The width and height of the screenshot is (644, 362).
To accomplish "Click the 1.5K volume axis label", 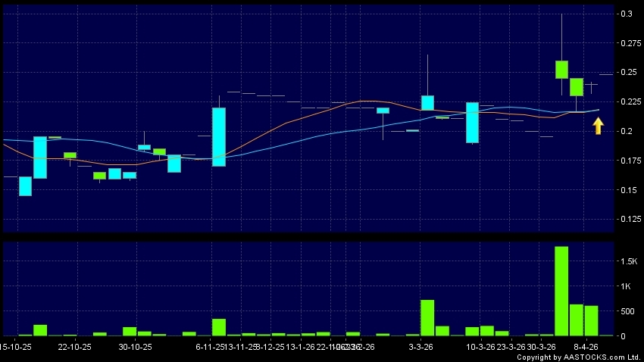I will pos(628,261).
